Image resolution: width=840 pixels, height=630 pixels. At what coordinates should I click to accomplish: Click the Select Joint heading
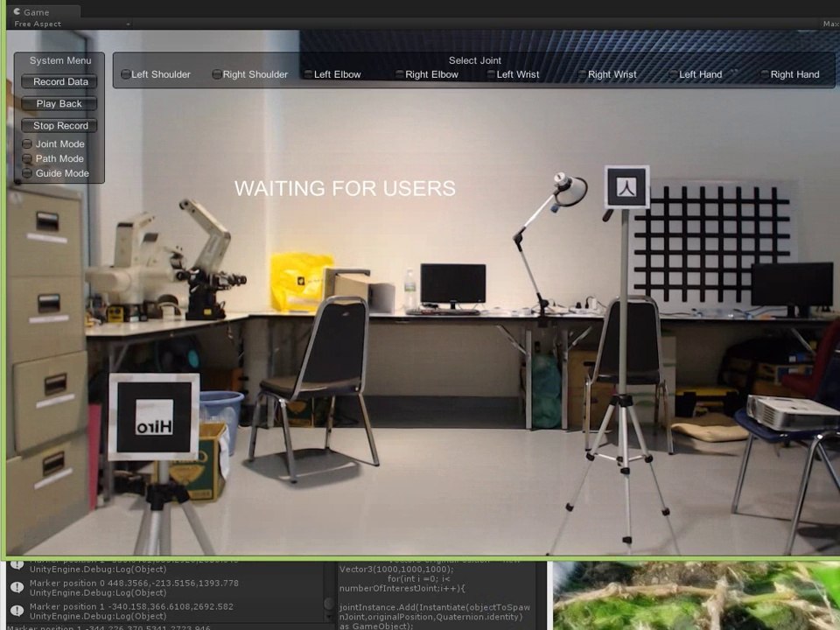474,60
